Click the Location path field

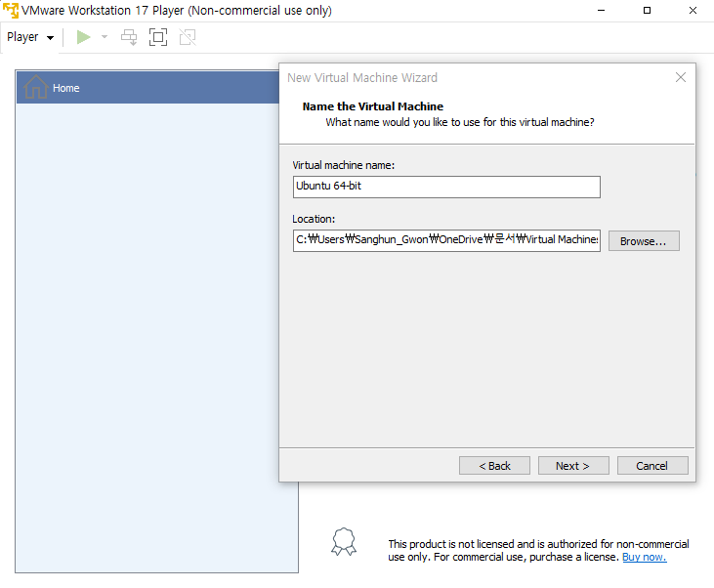(446, 240)
